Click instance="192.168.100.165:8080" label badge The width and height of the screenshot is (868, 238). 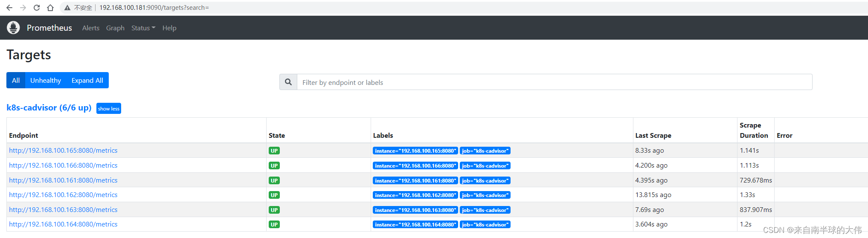tap(415, 151)
